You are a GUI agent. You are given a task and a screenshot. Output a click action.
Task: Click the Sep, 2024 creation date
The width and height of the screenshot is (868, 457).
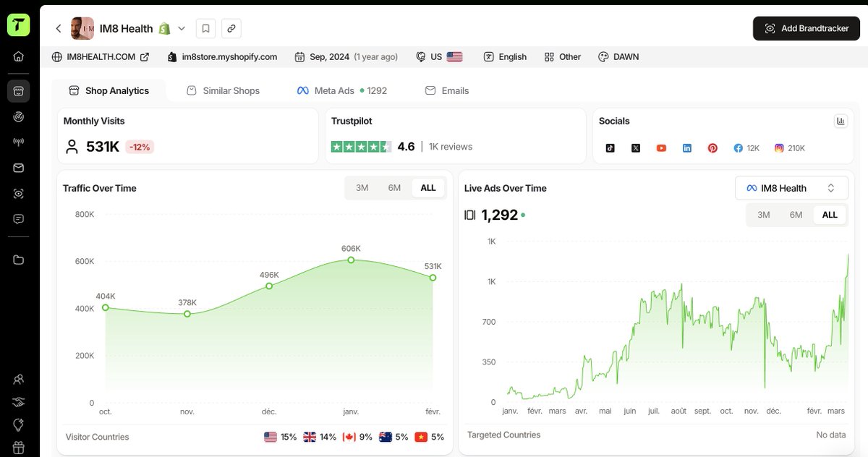346,56
